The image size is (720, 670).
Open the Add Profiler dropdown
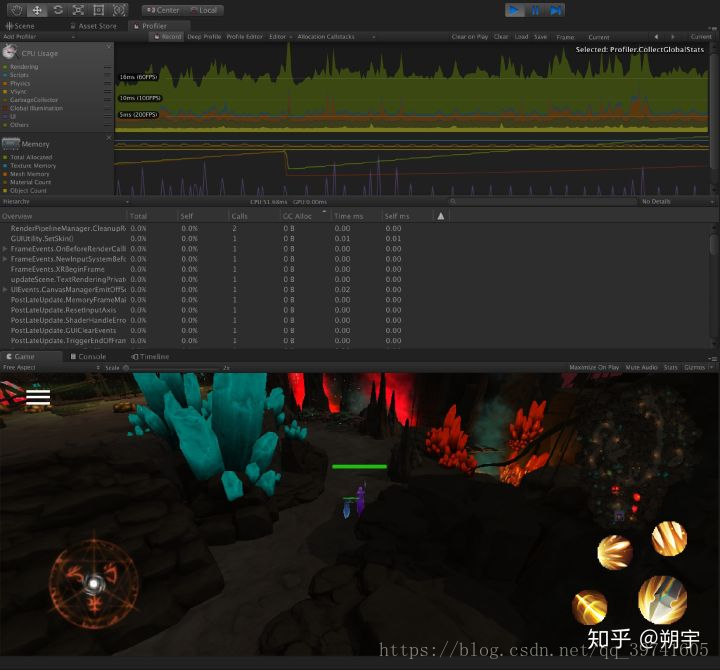(39, 37)
